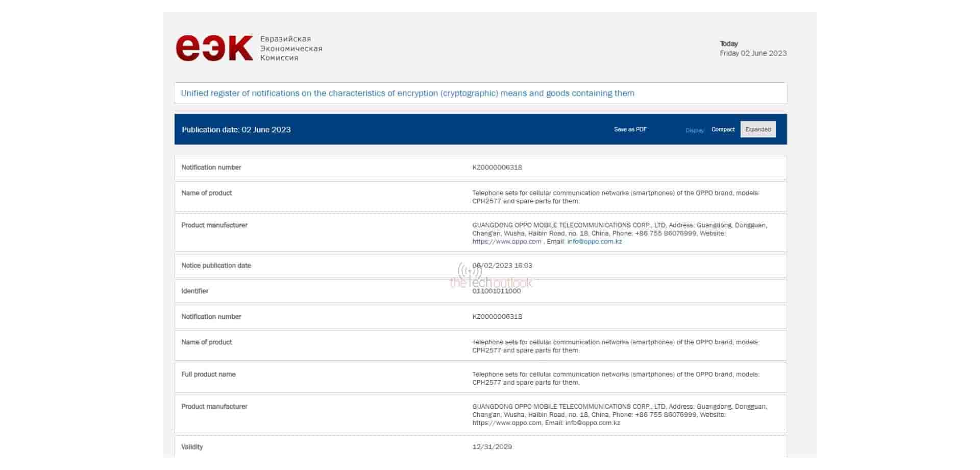Click the Validity date 12/31/2029
The width and height of the screenshot is (980, 470).
pyautogui.click(x=492, y=447)
